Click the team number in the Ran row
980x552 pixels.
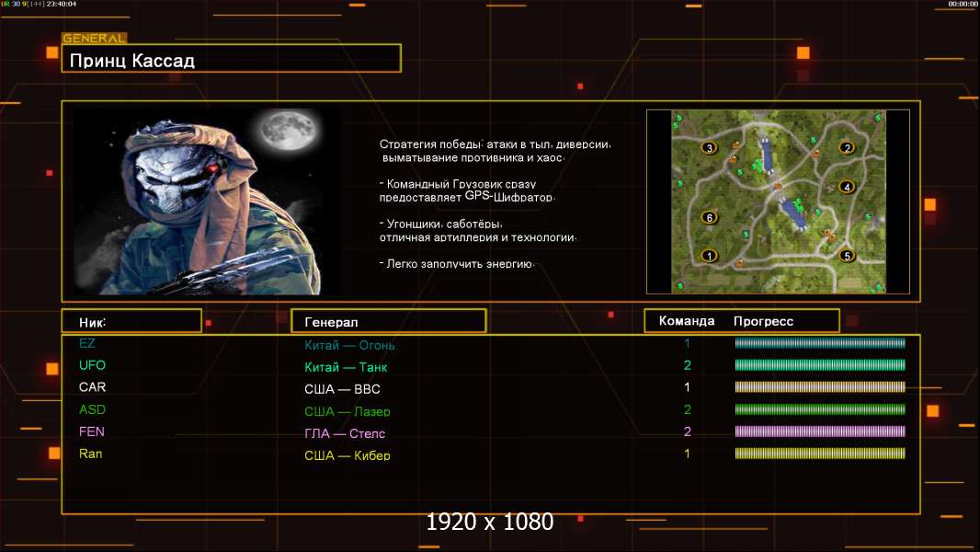point(687,454)
